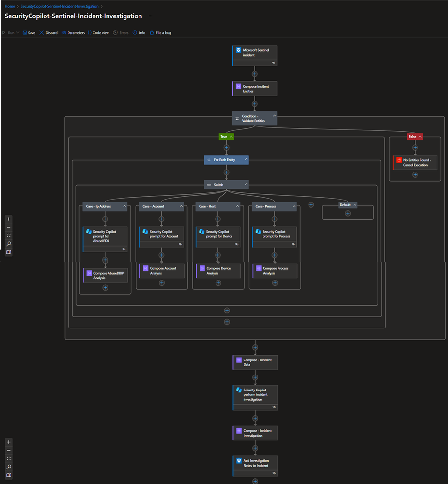Add an action directly under the True label

click(x=227, y=148)
